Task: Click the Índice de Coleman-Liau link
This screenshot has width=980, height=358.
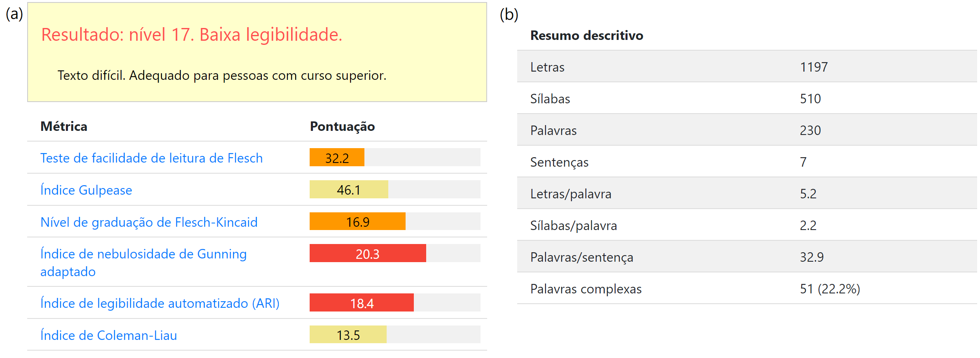Action: click(x=109, y=335)
